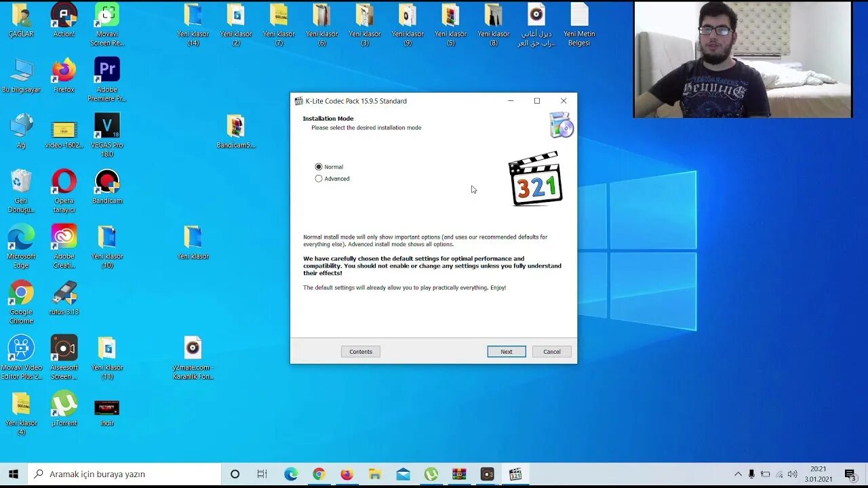Launch Opera tarayıcı desktop shortcut
Viewport: 868px width, 488px height.
click(64, 191)
